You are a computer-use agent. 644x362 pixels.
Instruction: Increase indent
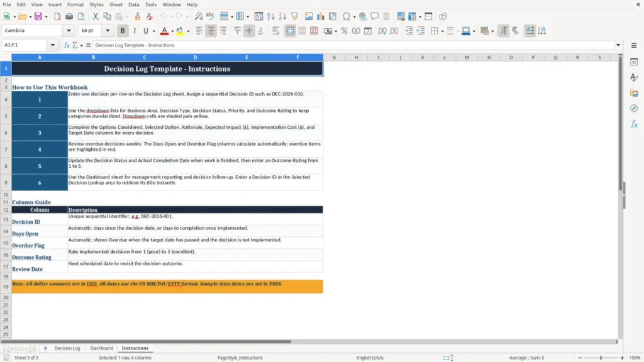409,31
